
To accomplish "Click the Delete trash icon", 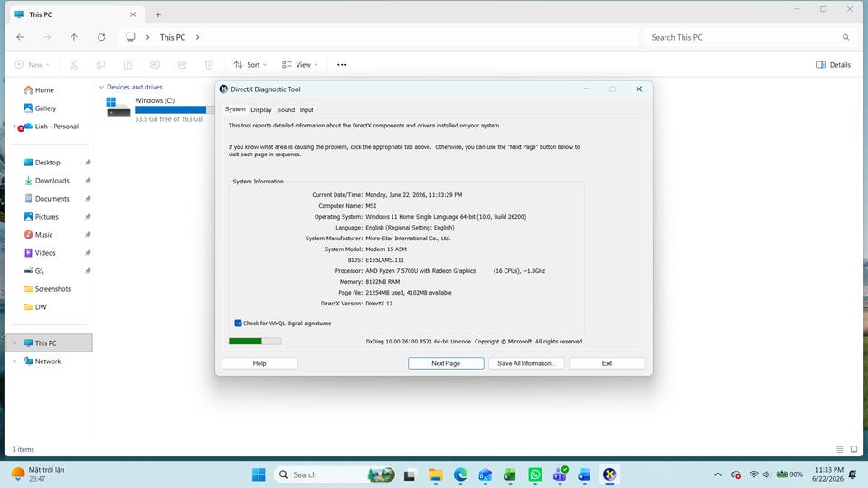I will pyautogui.click(x=209, y=65).
